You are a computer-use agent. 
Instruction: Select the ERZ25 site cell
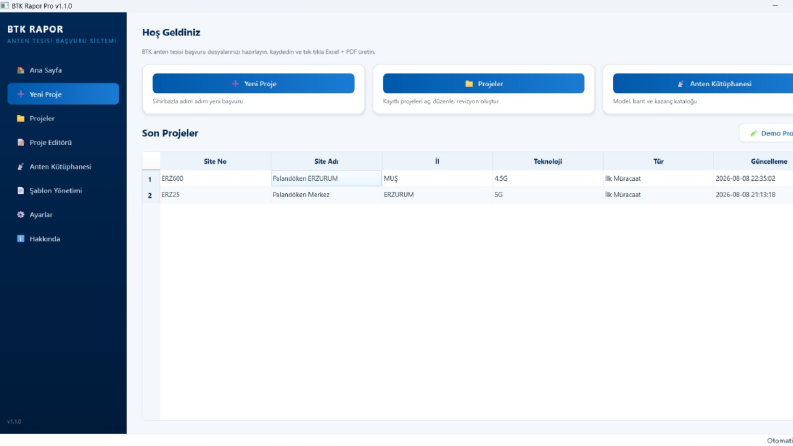[215, 195]
